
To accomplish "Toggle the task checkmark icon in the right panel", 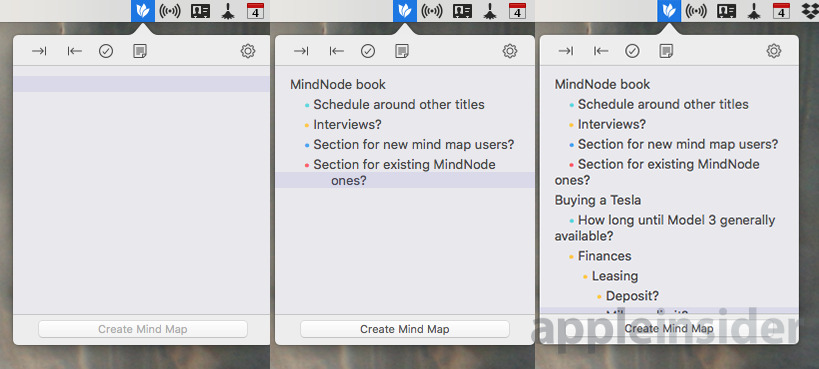I will click(x=633, y=51).
